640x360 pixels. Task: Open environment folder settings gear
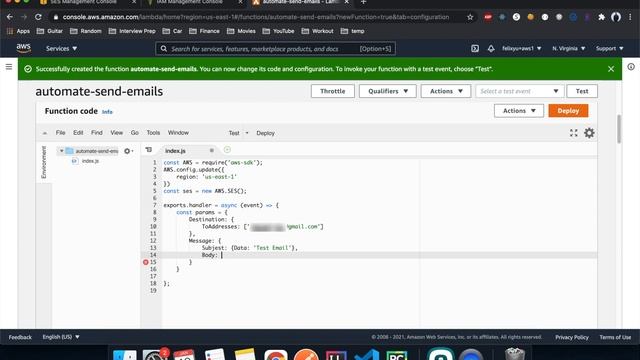tap(128, 151)
